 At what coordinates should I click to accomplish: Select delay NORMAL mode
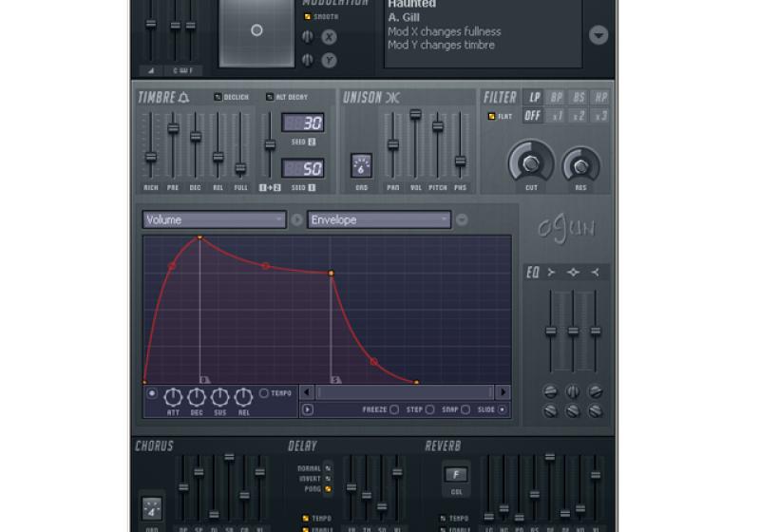tap(328, 468)
